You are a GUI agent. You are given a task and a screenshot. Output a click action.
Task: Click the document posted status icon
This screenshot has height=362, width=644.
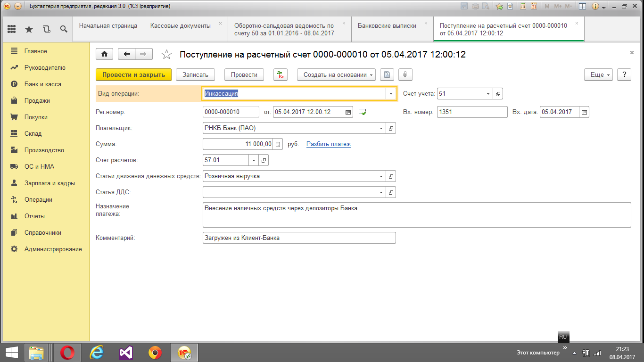[362, 112]
